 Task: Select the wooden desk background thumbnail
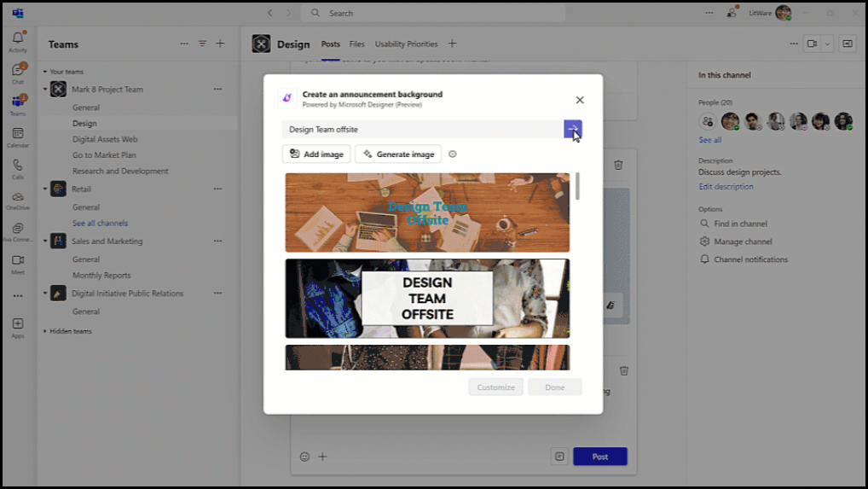click(x=427, y=212)
